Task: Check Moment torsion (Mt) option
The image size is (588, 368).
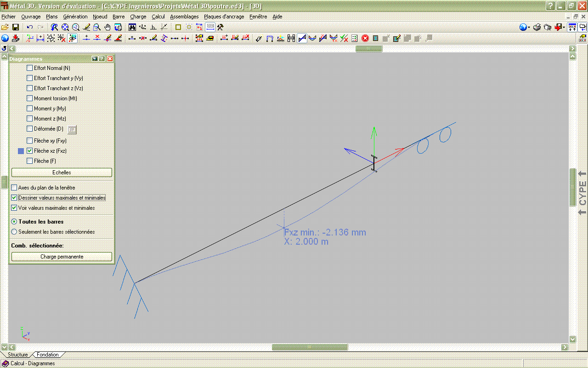Action: pyautogui.click(x=30, y=98)
